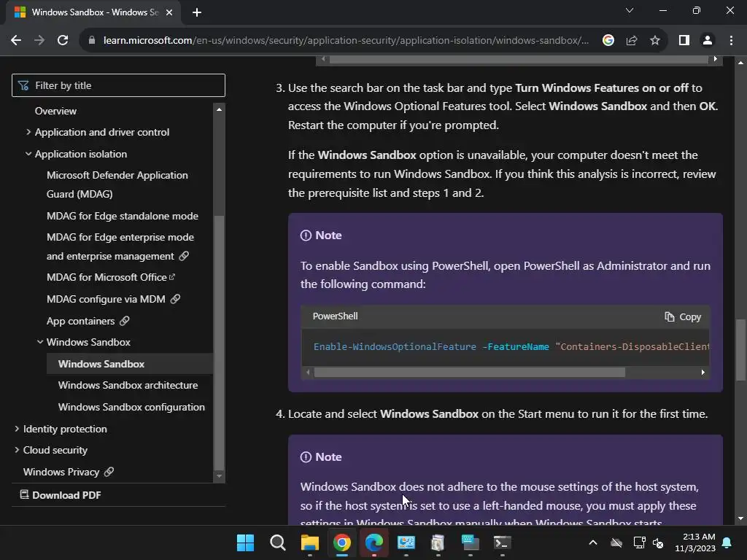747x560 pixels.
Task: Reload the current page
Action: coord(63,41)
